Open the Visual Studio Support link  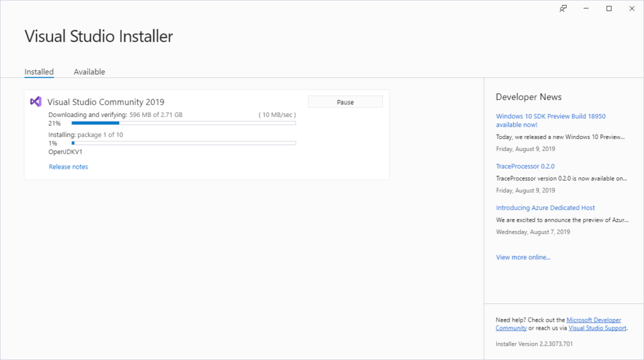[597, 328]
